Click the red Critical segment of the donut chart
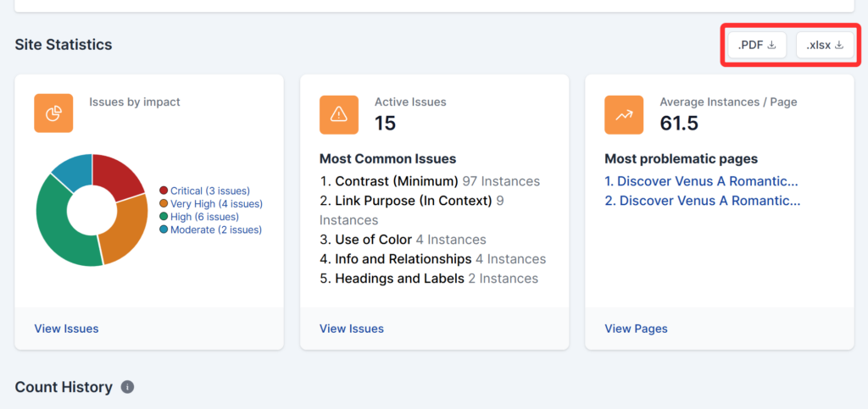 click(x=121, y=176)
